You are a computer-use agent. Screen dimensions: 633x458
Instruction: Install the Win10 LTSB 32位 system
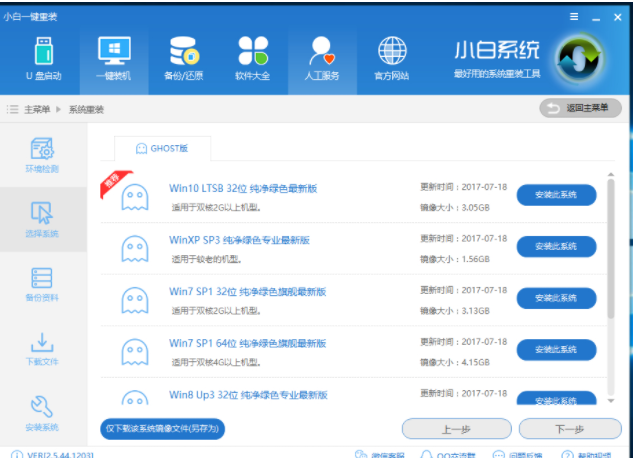[x=556, y=195]
